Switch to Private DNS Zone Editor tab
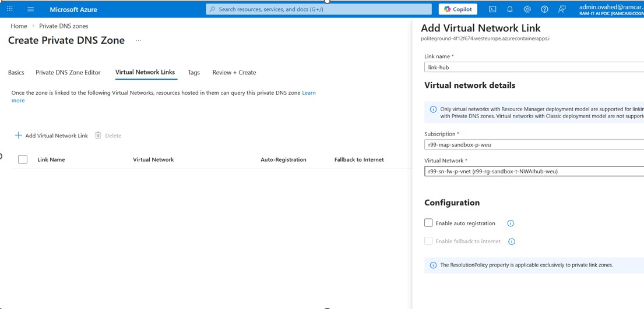The height and width of the screenshot is (309, 644). pos(68,73)
